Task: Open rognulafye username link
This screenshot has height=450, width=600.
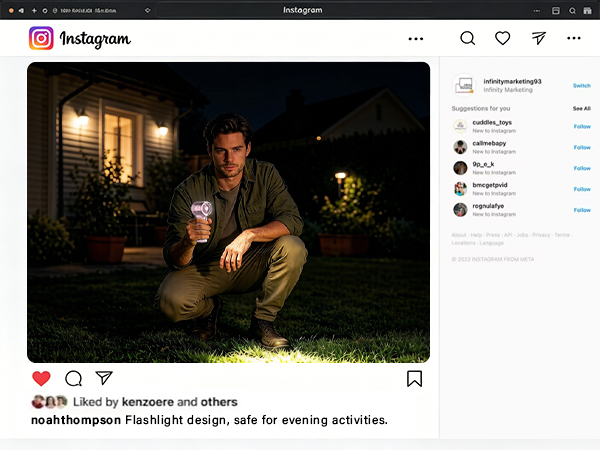Action: [x=488, y=206]
